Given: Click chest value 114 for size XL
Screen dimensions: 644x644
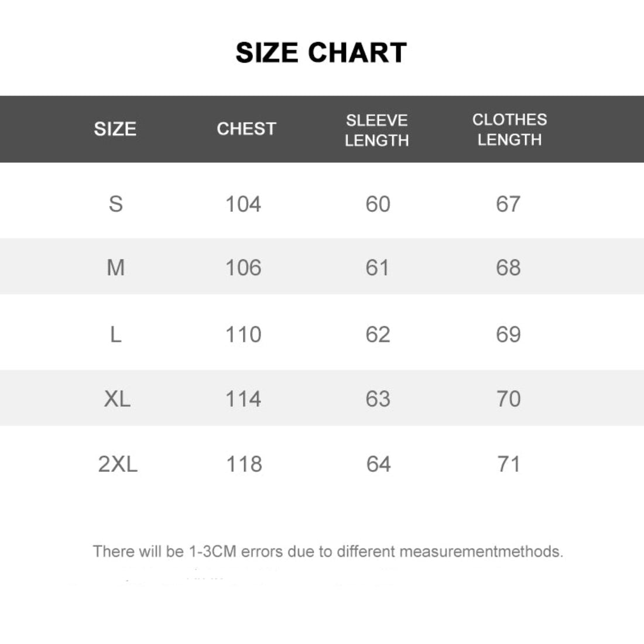Looking at the screenshot, I should pyautogui.click(x=243, y=399).
